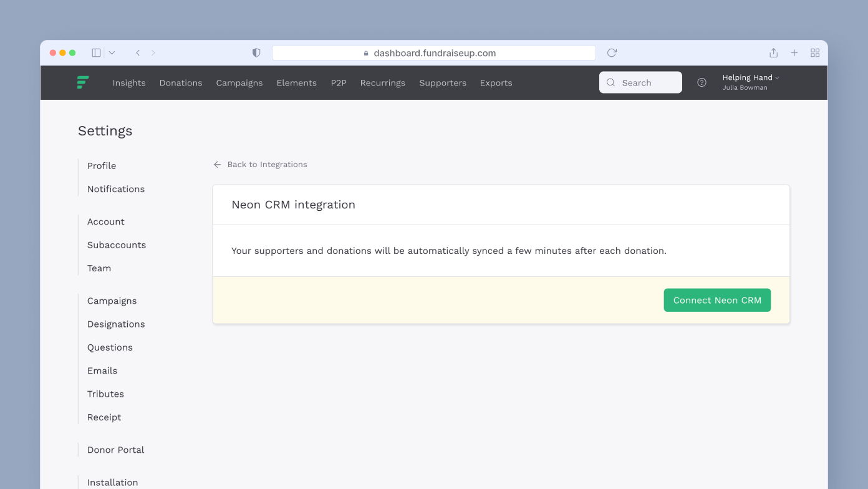
Task: Open Questions settings
Action: (110, 347)
